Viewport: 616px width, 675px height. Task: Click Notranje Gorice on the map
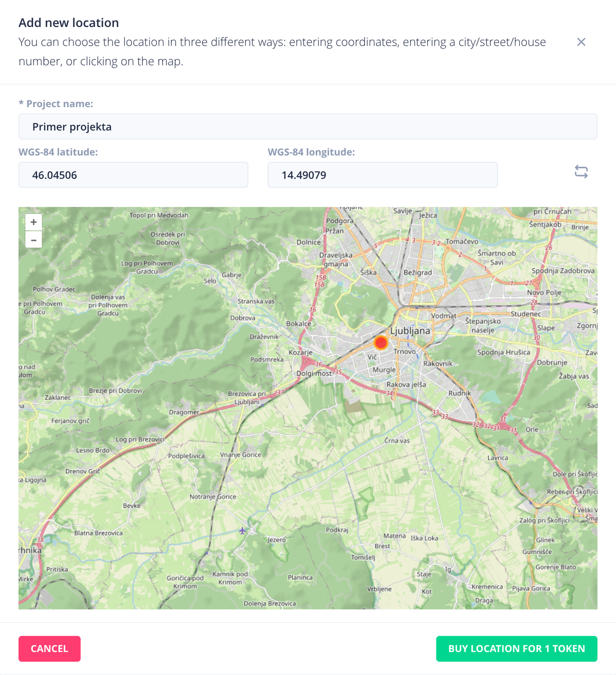click(x=214, y=497)
